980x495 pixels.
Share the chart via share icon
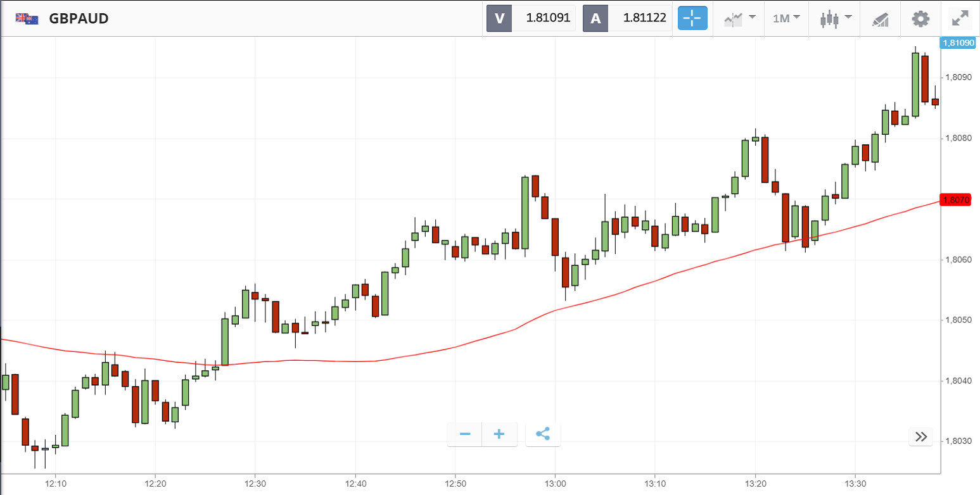(543, 434)
